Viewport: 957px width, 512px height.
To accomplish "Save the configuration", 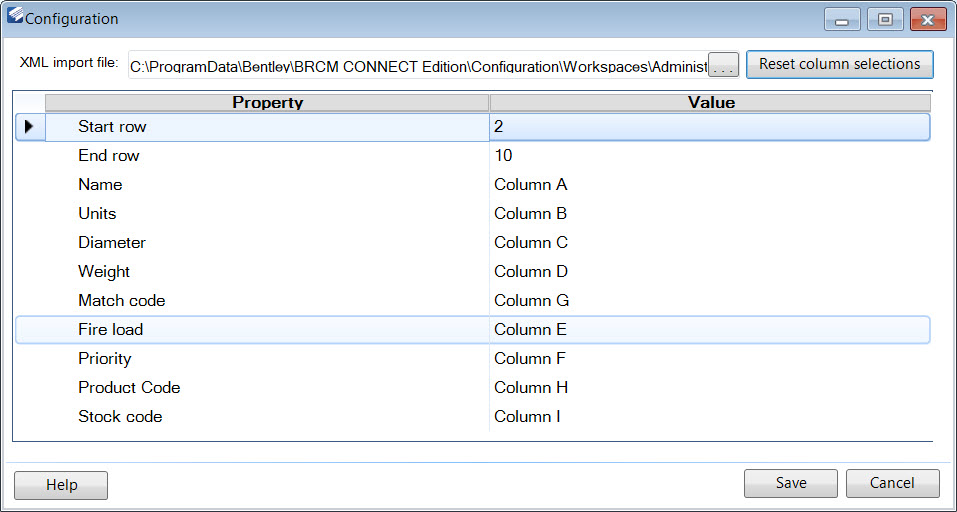I will [x=791, y=483].
